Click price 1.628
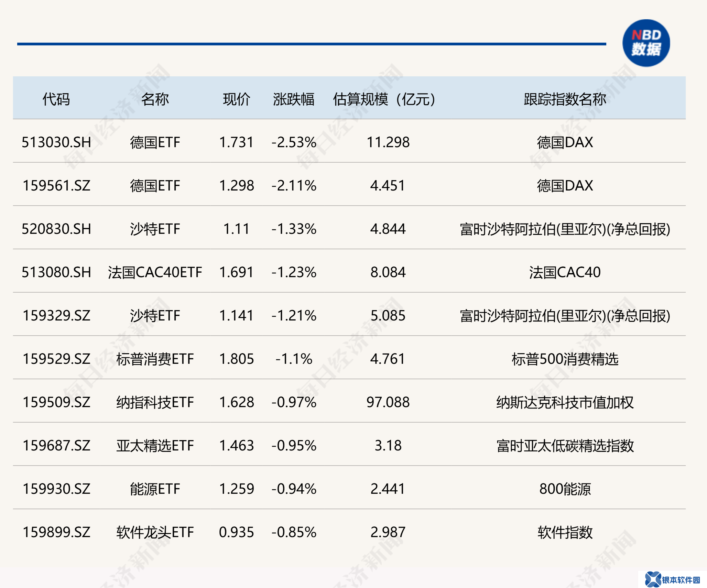Screen dimensions: 707x588 [x=237, y=402]
